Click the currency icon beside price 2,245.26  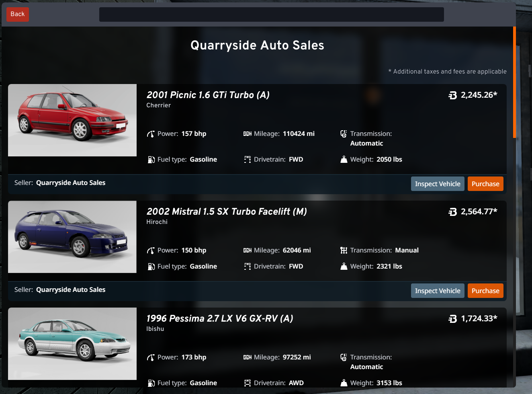[453, 95]
